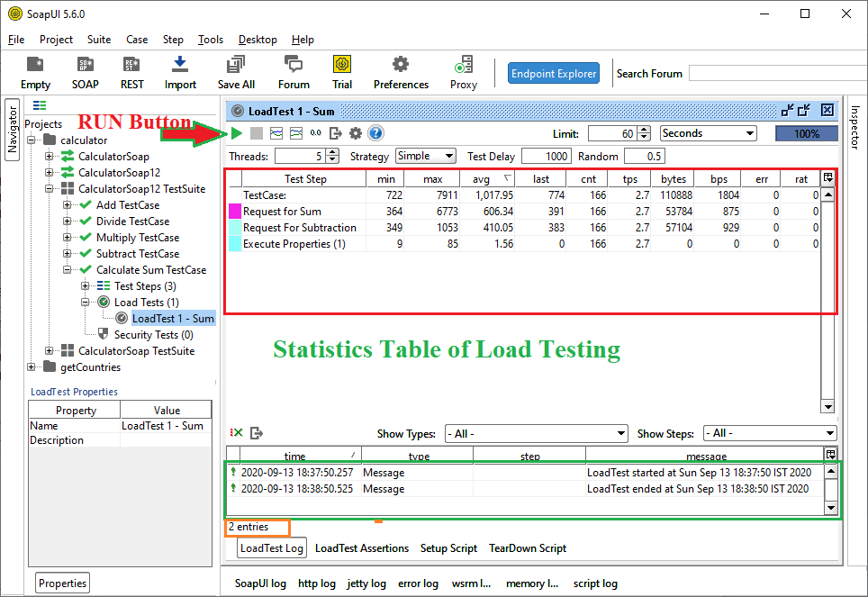Click the Test Delay input field

point(546,156)
